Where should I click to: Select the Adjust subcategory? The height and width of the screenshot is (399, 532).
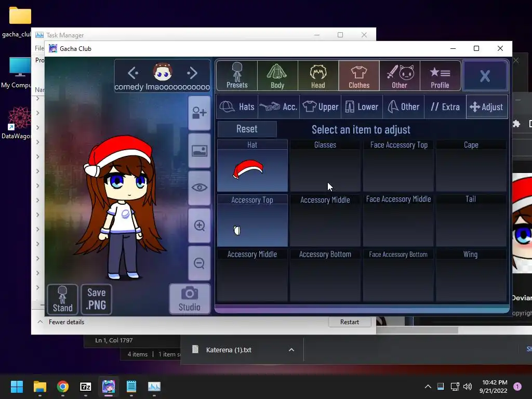coord(487,107)
